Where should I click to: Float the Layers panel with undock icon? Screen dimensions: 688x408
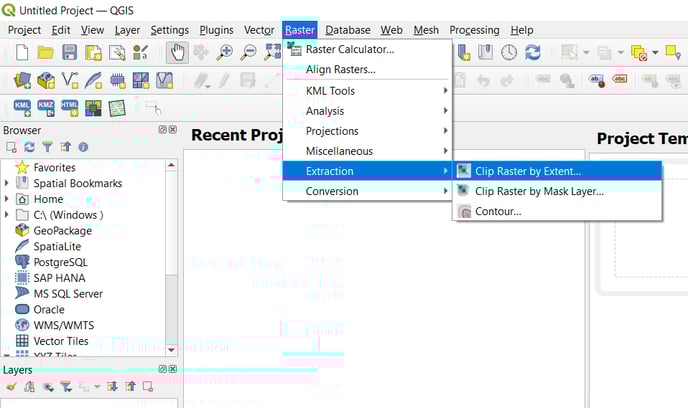162,369
